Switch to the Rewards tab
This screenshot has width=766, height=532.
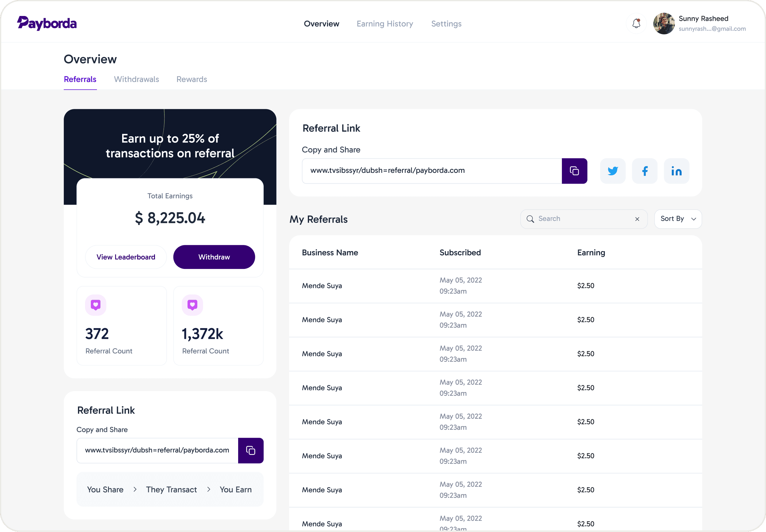coord(191,79)
